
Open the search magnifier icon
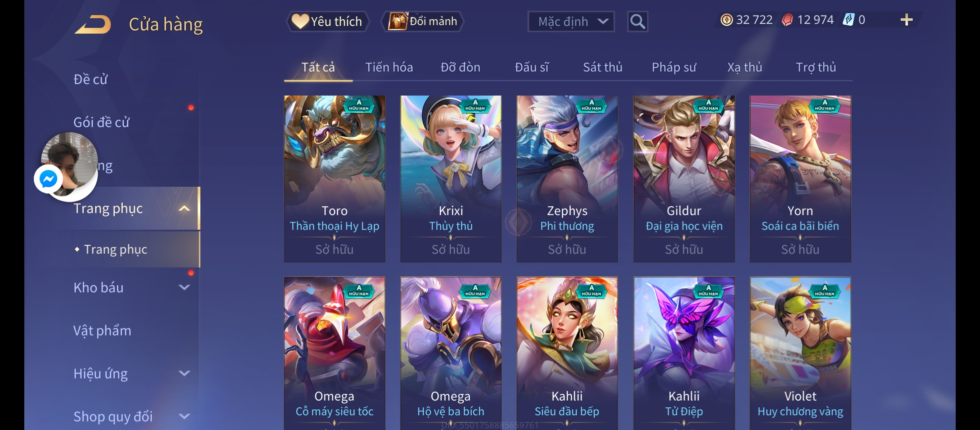tap(637, 21)
